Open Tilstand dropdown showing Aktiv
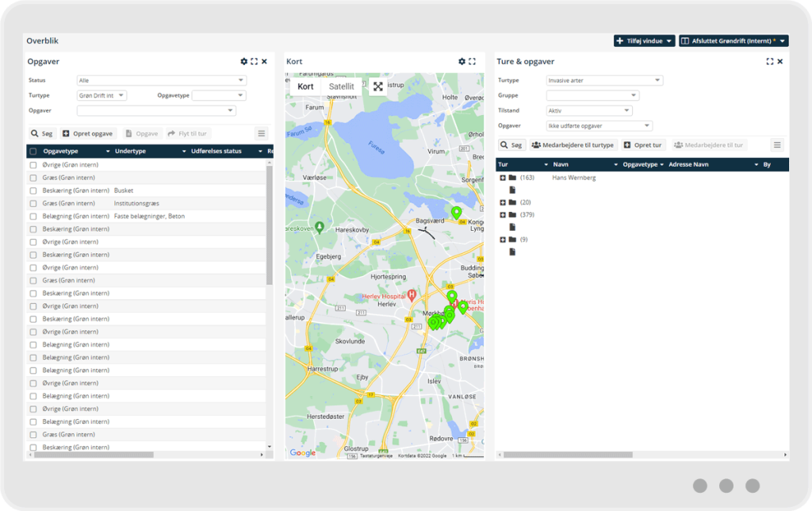Image resolution: width=812 pixels, height=511 pixels. point(589,110)
